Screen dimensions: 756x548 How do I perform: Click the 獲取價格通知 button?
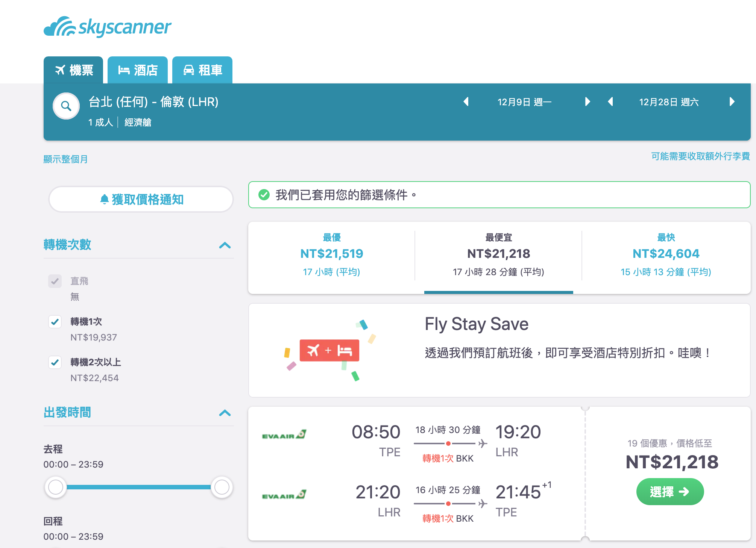point(141,199)
